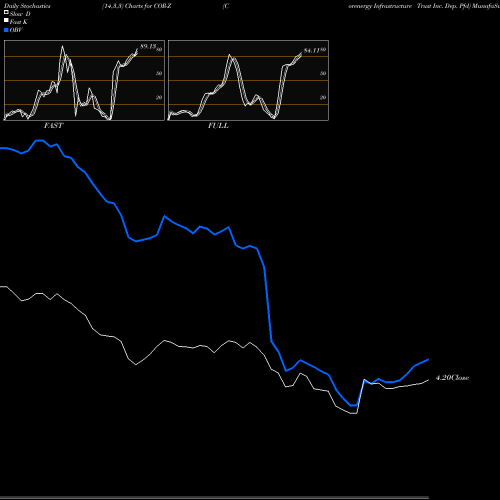Select the 'OBV' legend label
This screenshot has height=500, width=500.
[16, 30]
